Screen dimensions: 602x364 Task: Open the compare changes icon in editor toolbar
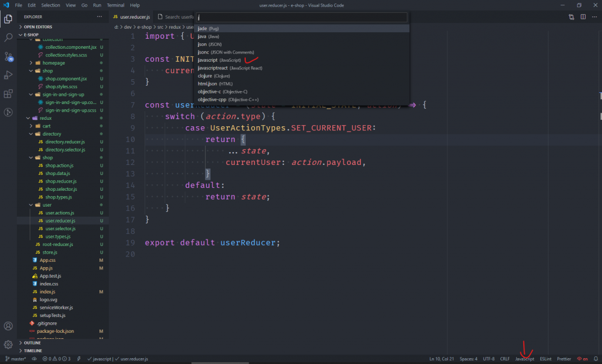click(571, 17)
